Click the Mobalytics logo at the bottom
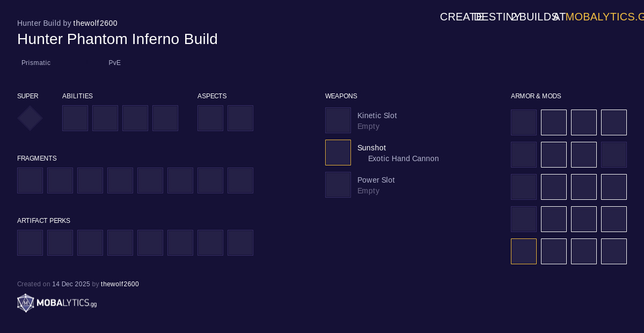This screenshot has width=644, height=333. pos(56,303)
